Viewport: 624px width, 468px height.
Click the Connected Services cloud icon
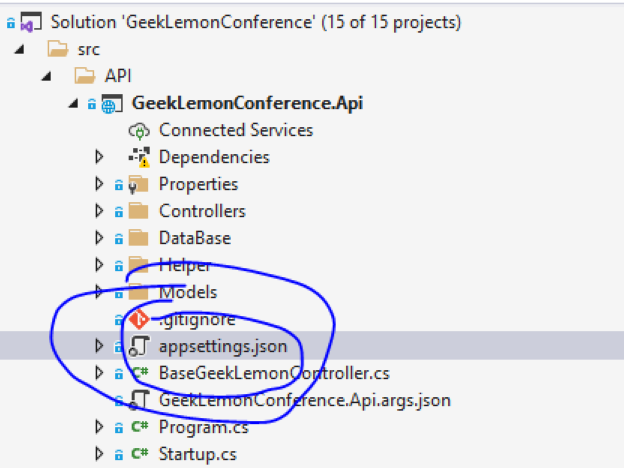pos(139,131)
